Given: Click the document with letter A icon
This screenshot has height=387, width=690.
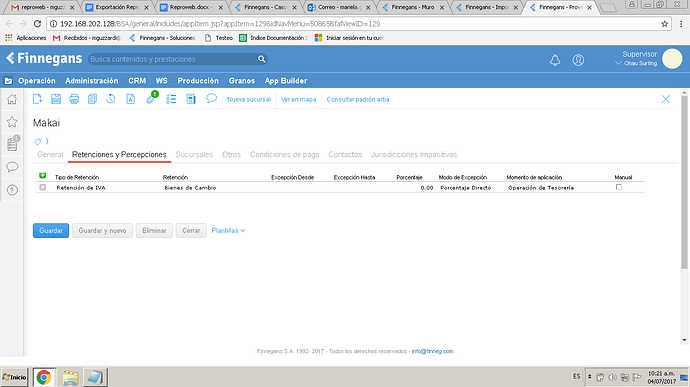Looking at the screenshot, I should [x=131, y=99].
